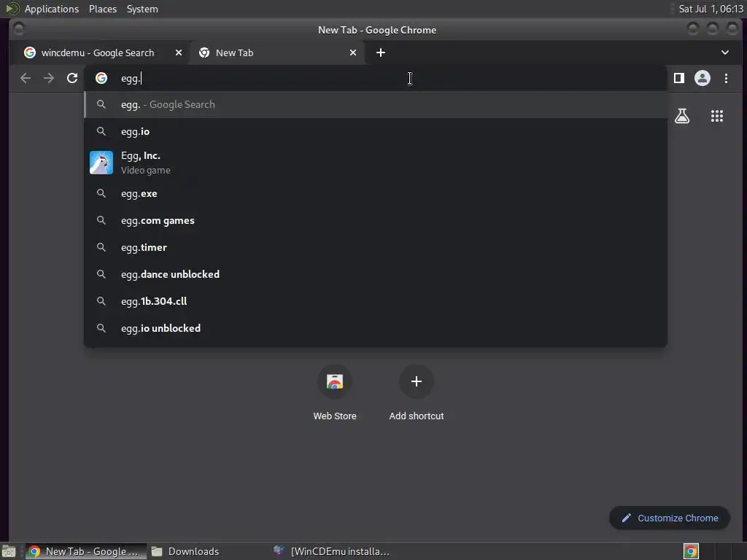
Task: Open the Chrome profile avatar
Action: pos(703,78)
